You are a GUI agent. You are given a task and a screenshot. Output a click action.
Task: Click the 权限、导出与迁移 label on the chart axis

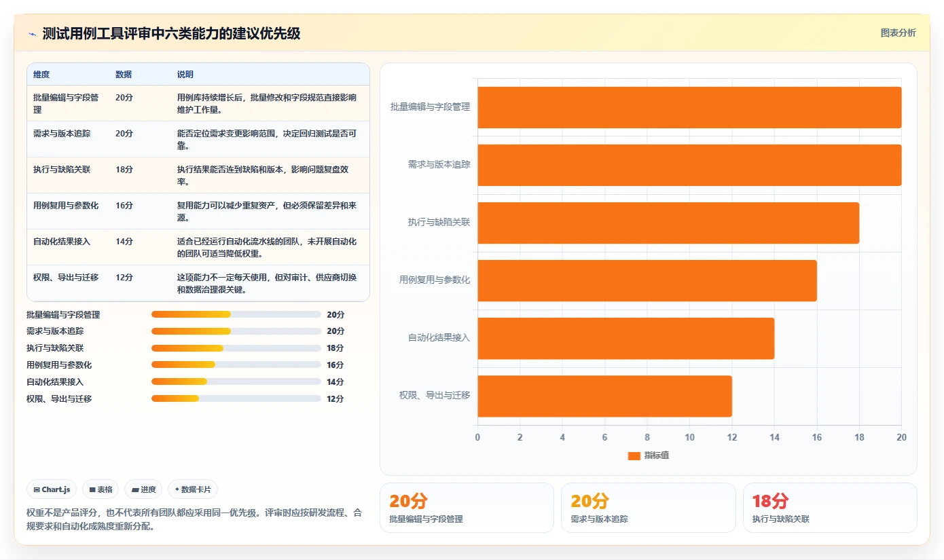click(435, 395)
